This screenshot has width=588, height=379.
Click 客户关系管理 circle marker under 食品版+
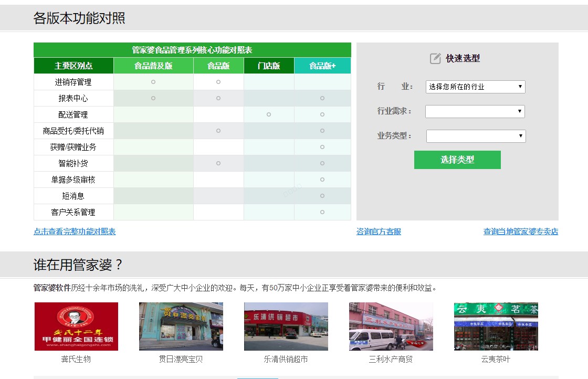click(x=322, y=212)
